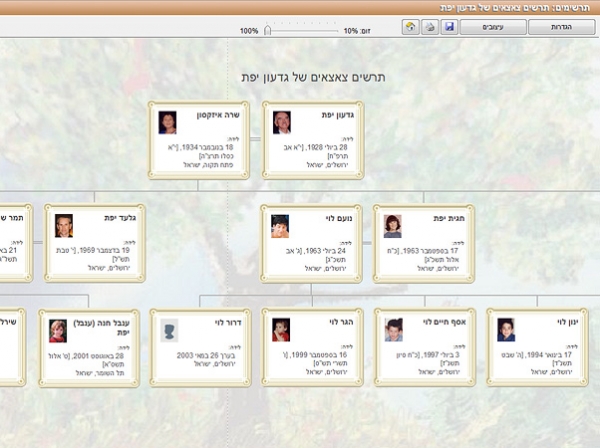600x448 pixels.
Task: Click birth date 18 בנובמבר 1934
Action: [207, 147]
